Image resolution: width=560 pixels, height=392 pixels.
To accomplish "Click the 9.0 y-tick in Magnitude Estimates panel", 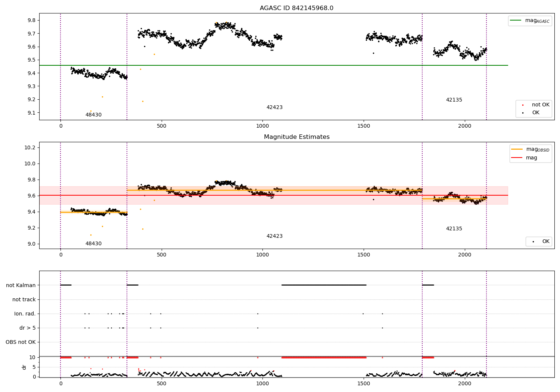I will [x=32, y=244].
